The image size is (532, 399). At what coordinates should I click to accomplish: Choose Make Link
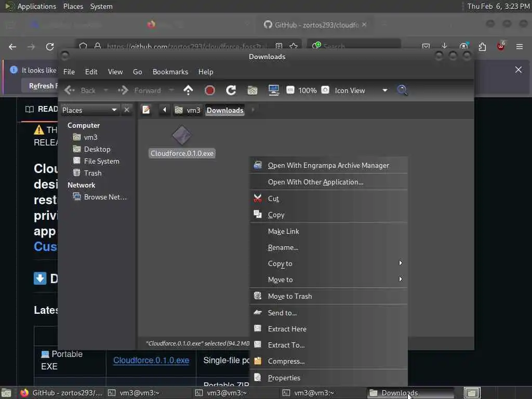pos(328,231)
